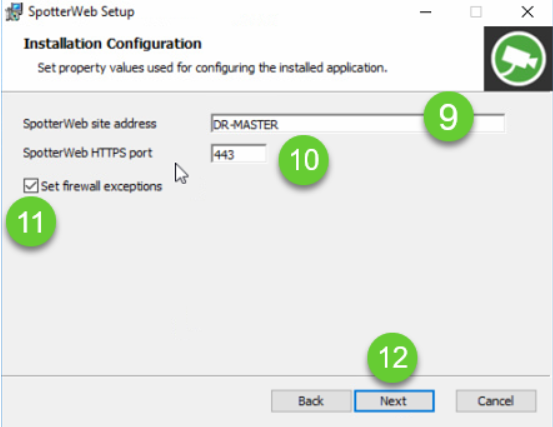Image resolution: width=553 pixels, height=427 pixels.
Task: Click the green number 11 badge
Action: click(x=31, y=221)
